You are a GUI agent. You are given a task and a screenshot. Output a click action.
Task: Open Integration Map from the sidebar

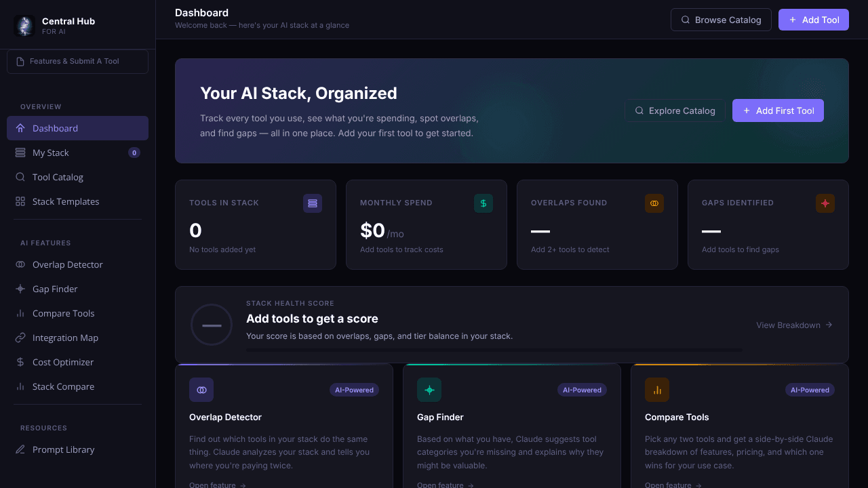tap(77, 338)
